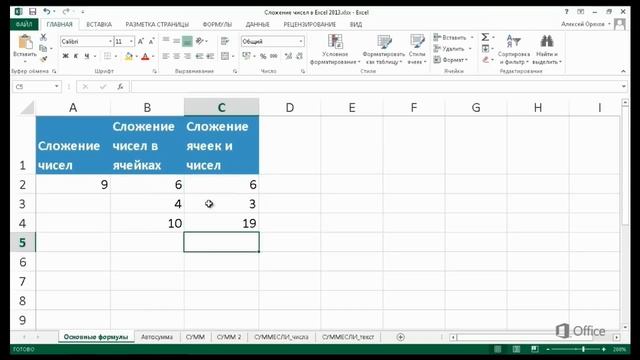Apply percent style format
This screenshot has width=640, height=360.
click(x=263, y=56)
